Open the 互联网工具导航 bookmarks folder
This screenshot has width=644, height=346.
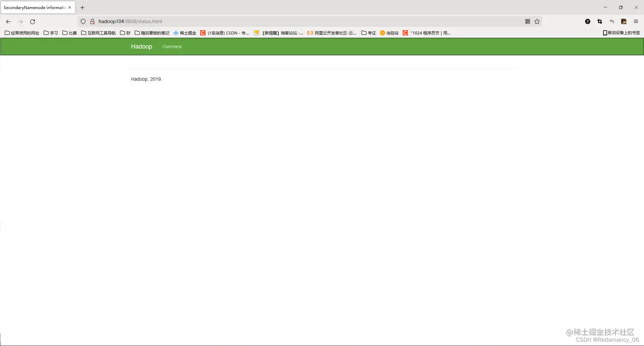point(98,33)
